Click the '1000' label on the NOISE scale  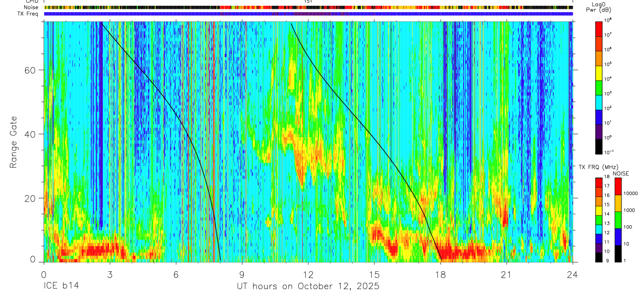click(629, 210)
